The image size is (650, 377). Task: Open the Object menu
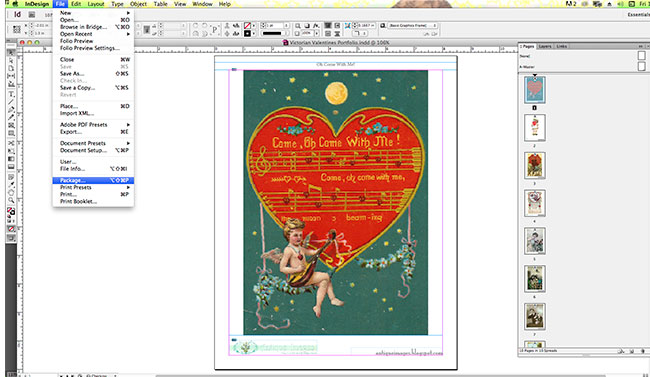pyautogui.click(x=138, y=4)
